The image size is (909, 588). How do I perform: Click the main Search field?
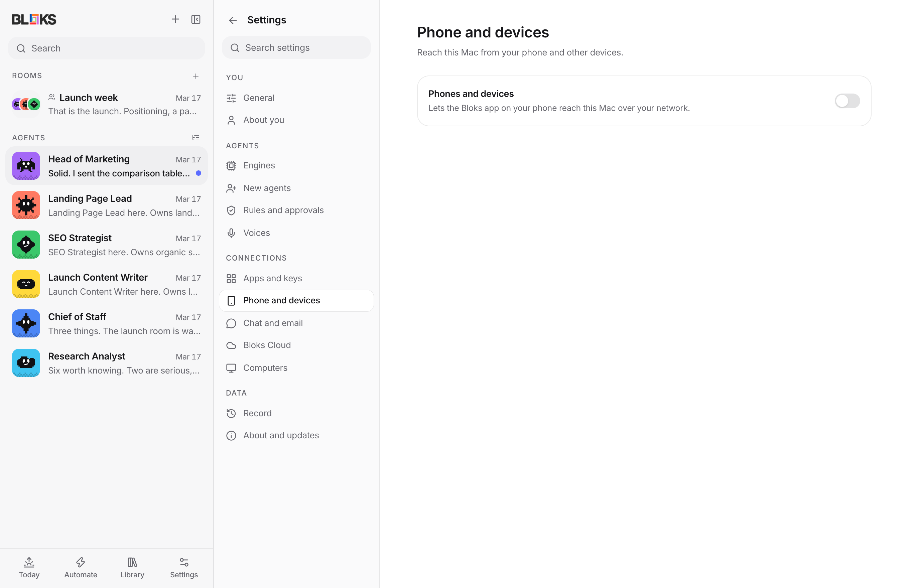107,48
